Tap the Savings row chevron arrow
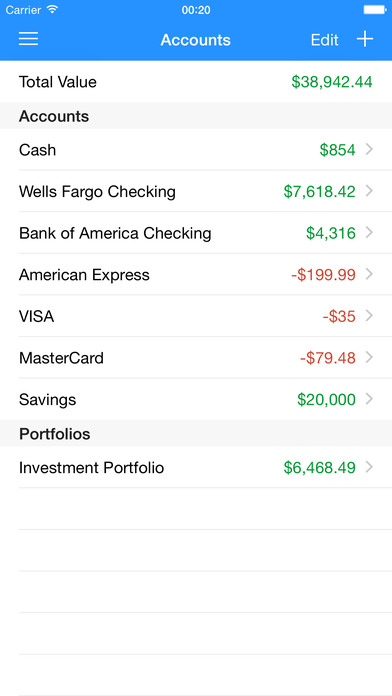The image size is (392, 696). pyautogui.click(x=369, y=399)
